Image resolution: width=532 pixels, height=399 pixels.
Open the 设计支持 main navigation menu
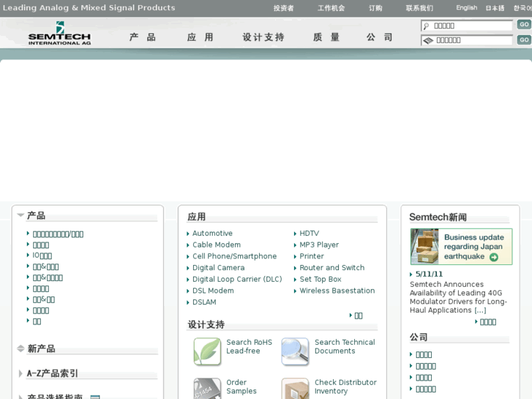click(263, 37)
